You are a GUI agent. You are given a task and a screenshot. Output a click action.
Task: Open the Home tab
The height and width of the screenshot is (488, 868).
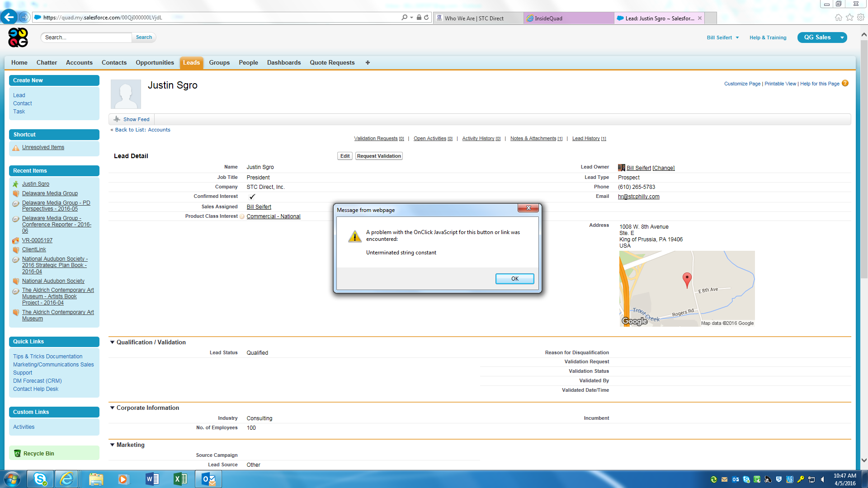[19, 63]
